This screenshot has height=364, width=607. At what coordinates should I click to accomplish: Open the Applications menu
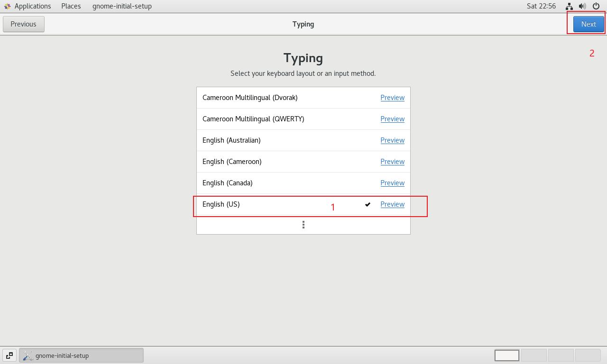32,6
